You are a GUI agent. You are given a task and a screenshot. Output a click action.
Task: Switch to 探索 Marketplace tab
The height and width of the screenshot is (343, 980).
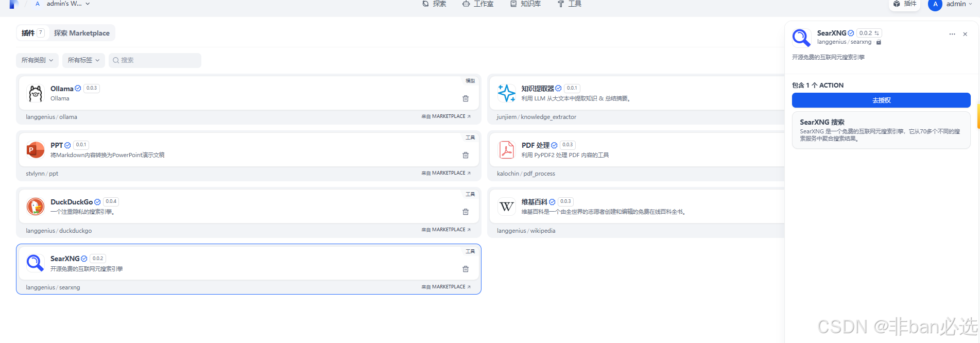coord(82,33)
